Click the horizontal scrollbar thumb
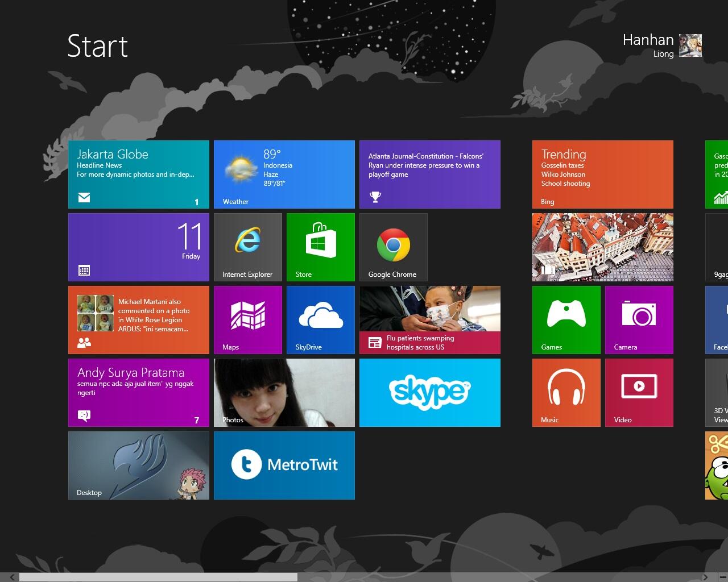This screenshot has width=728, height=582. (x=158, y=577)
